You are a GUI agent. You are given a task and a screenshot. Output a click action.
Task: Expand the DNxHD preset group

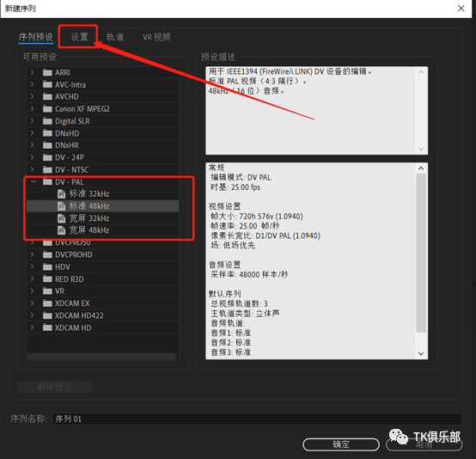[32, 132]
